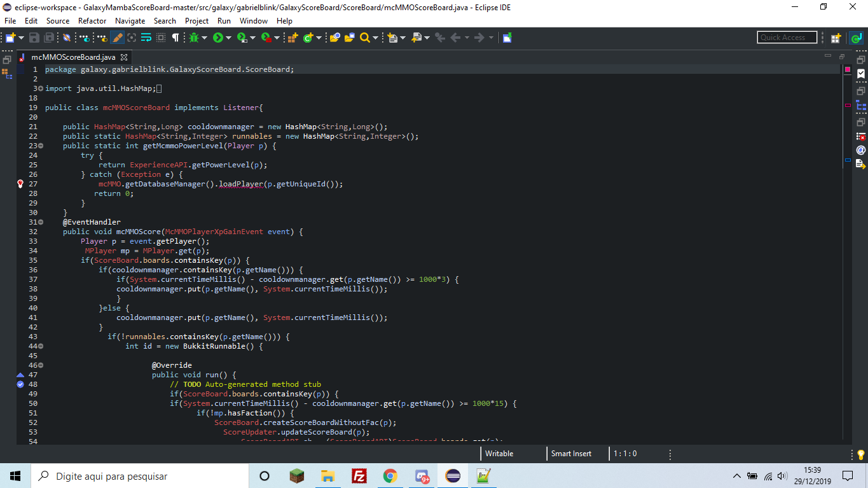This screenshot has width=868, height=488.
Task: Click the override indicator on line 47
Action: (x=20, y=375)
